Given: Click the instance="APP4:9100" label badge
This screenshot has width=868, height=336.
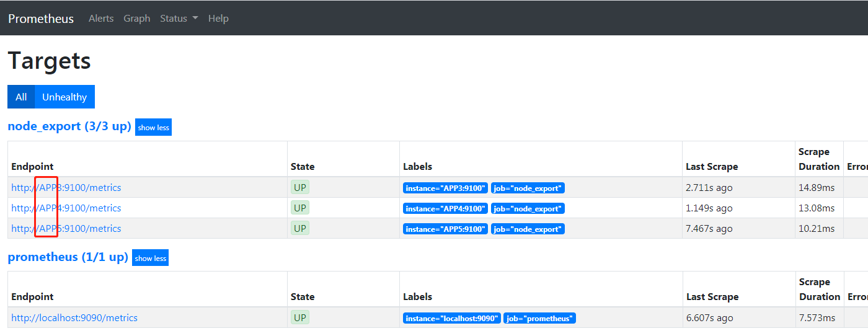Looking at the screenshot, I should [x=445, y=208].
